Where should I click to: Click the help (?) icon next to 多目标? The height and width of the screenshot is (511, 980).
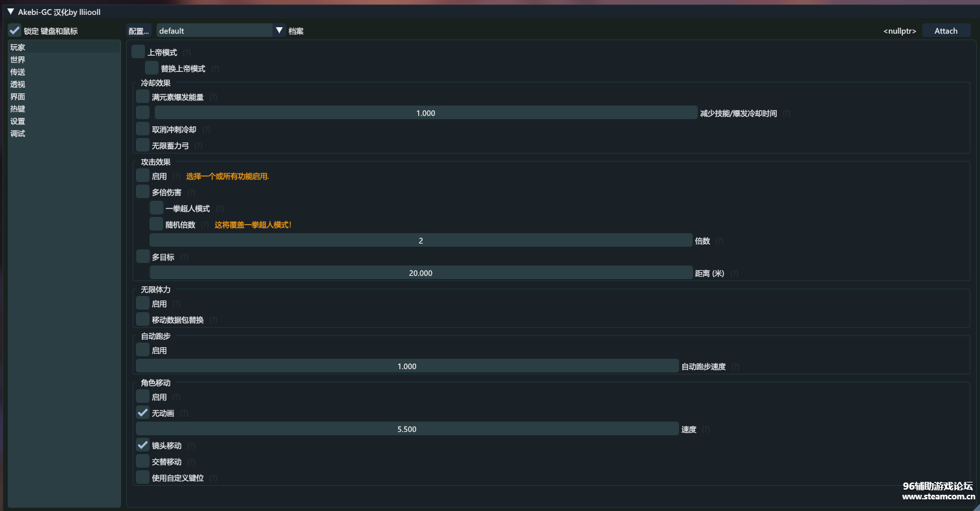coord(184,257)
